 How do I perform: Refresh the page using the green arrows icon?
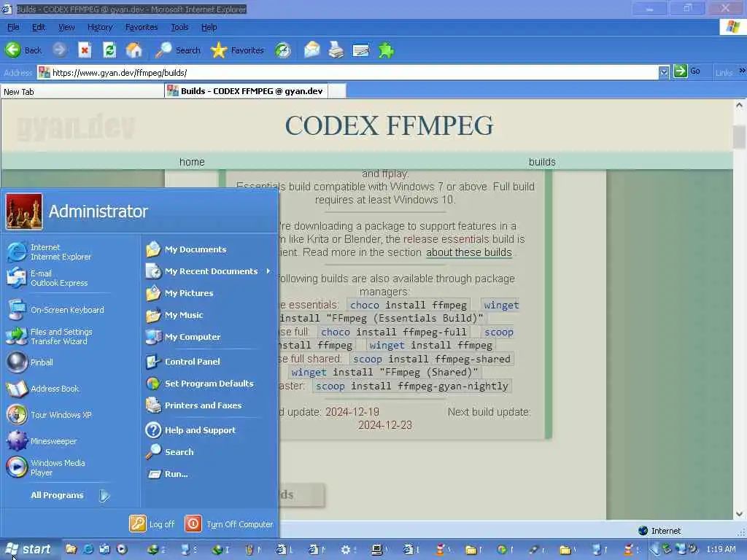point(109,50)
